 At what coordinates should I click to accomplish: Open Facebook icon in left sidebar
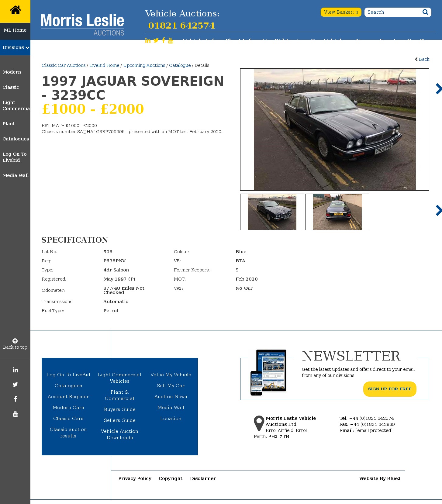[x=15, y=399]
